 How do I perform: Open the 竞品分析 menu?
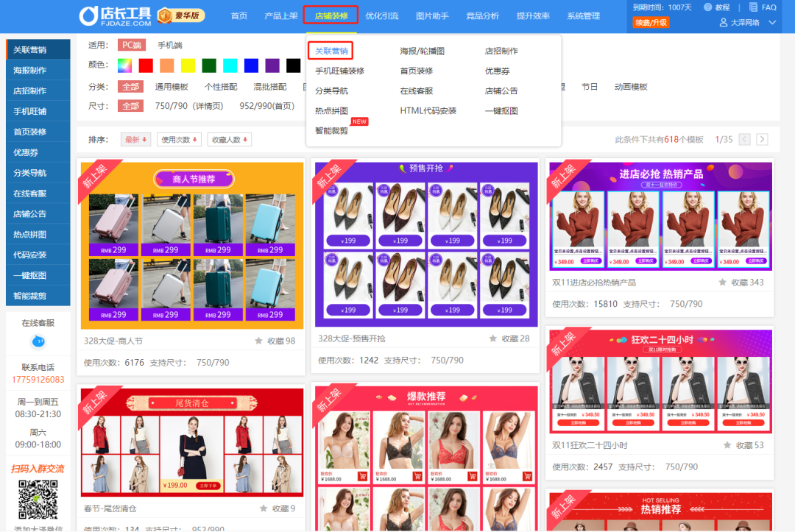point(482,15)
